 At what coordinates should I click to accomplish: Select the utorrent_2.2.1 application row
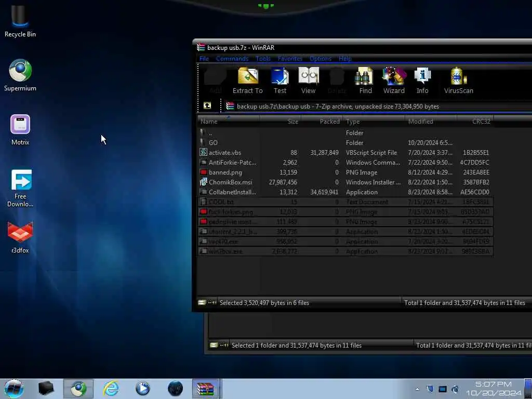[345, 231]
